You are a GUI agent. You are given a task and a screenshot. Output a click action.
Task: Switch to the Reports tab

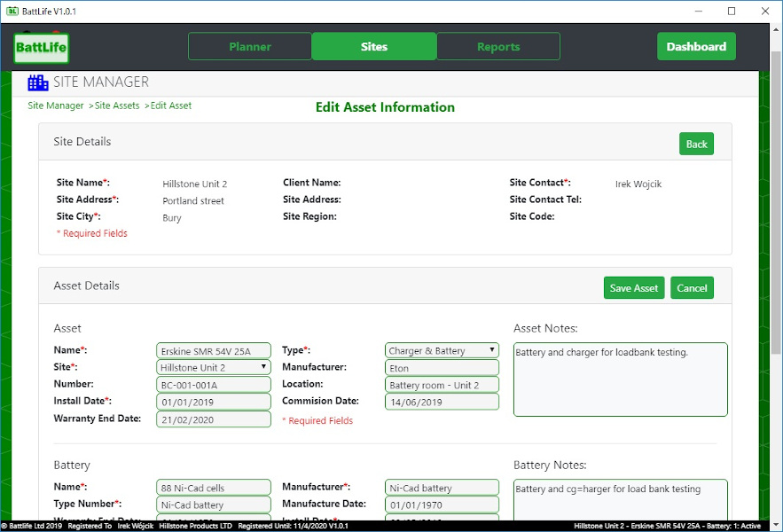point(498,46)
